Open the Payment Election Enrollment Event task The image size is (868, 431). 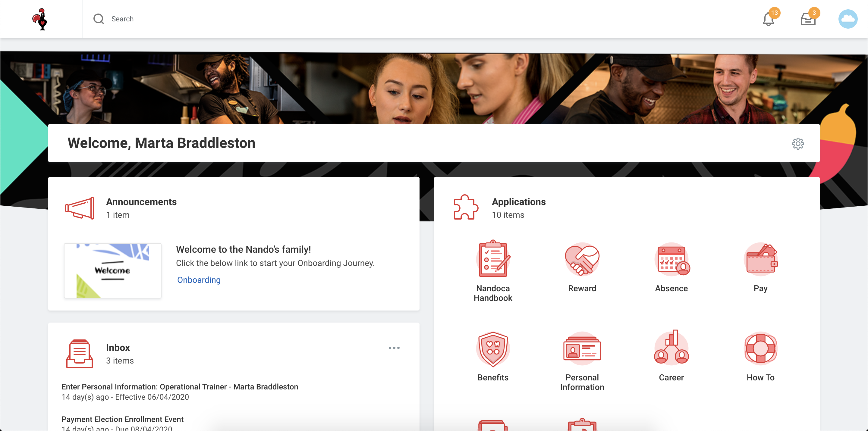point(123,419)
